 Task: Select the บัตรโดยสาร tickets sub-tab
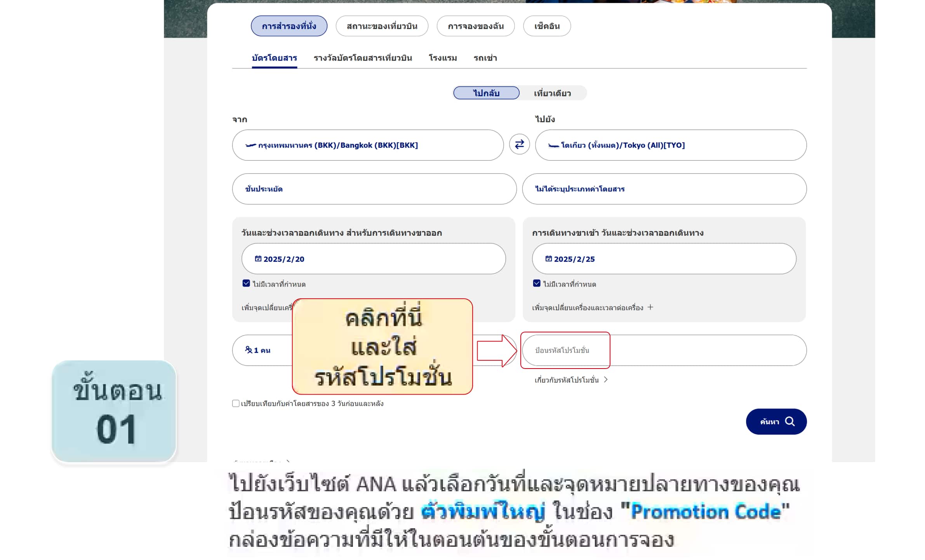274,58
